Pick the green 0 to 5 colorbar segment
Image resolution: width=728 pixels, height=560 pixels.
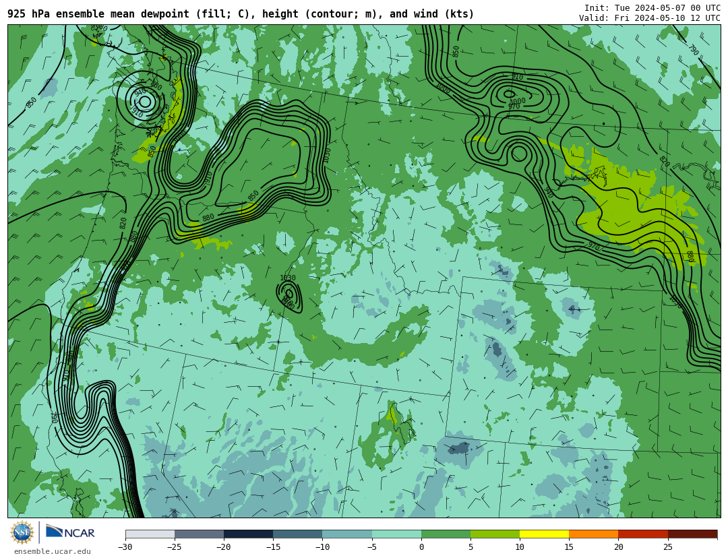tap(446, 534)
